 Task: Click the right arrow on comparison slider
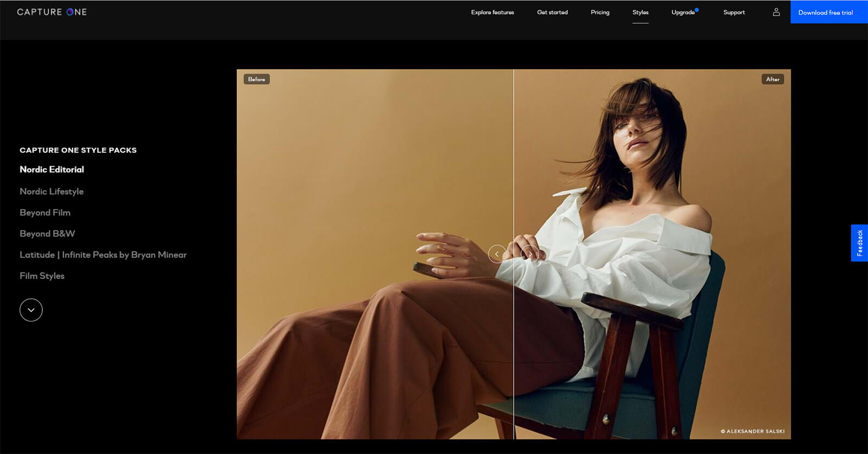530,254
